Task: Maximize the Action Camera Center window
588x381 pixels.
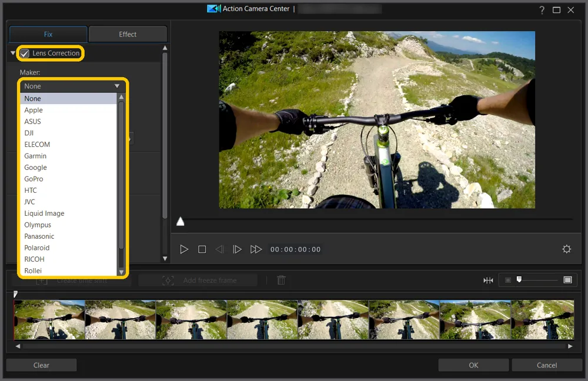Action: [556, 10]
